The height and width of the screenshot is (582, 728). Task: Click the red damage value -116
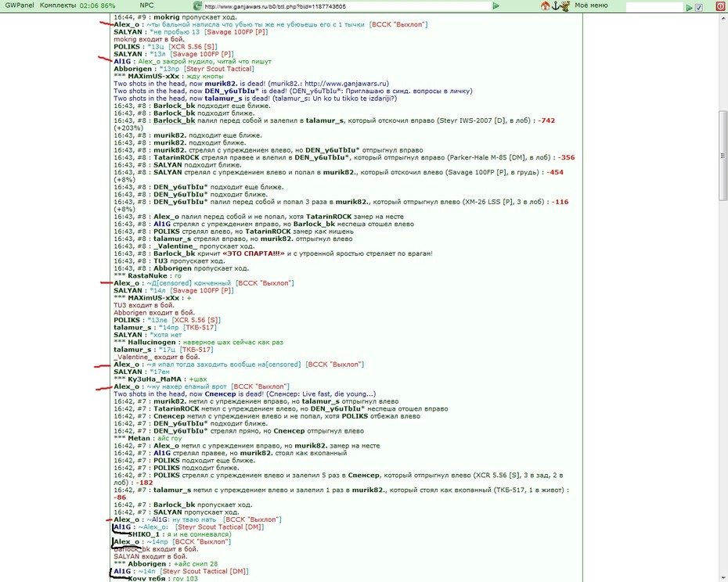pyautogui.click(x=560, y=202)
